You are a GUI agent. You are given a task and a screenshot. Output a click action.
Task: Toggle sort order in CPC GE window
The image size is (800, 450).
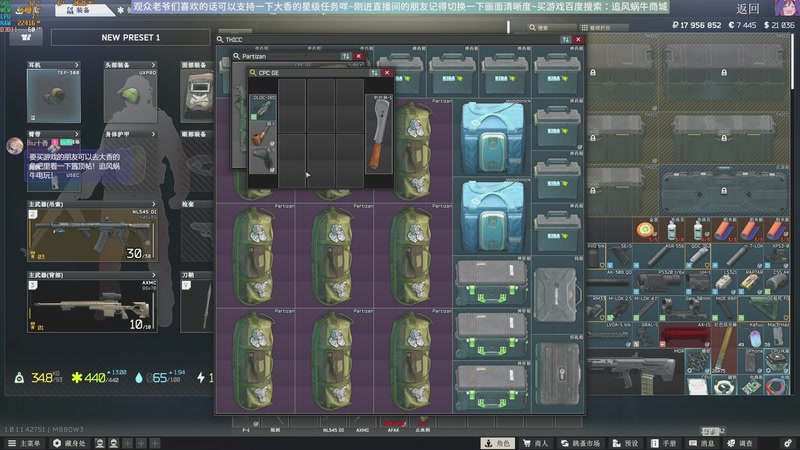point(375,73)
